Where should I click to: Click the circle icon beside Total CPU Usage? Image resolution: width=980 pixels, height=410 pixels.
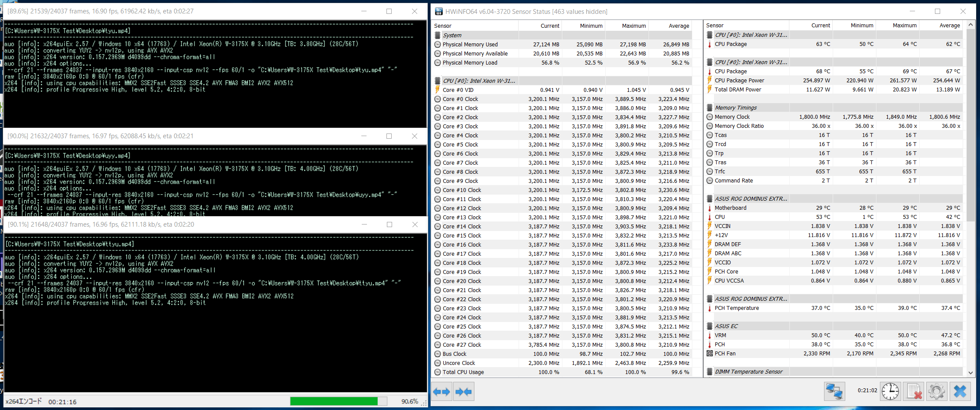(438, 372)
